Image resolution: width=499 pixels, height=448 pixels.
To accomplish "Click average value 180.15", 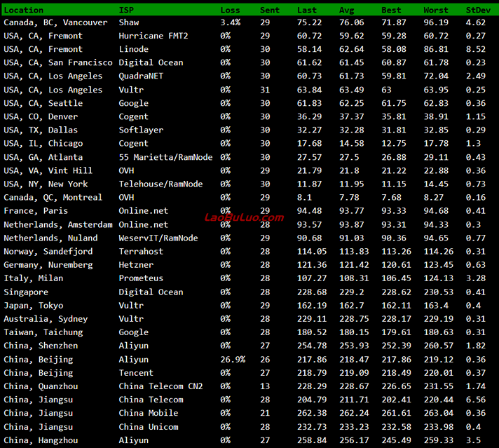I will (354, 332).
